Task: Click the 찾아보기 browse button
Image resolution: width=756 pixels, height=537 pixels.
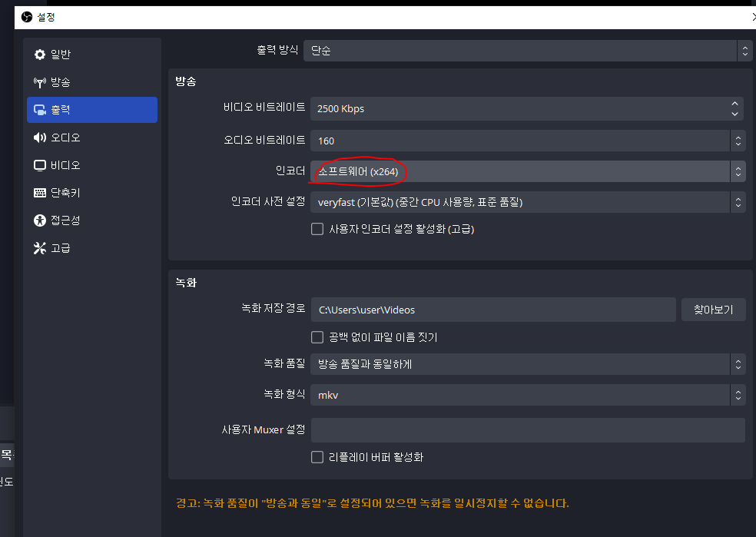Action: click(714, 310)
